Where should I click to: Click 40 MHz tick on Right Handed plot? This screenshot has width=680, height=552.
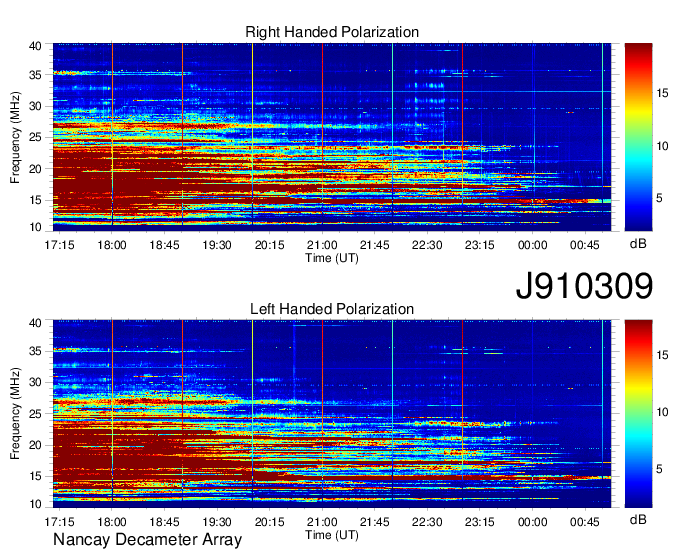(35, 46)
